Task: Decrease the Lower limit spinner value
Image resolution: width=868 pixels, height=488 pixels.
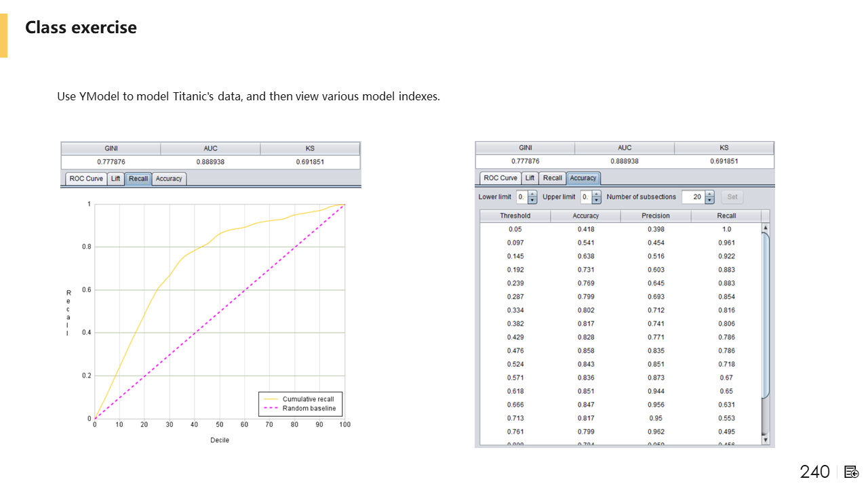Action: point(532,201)
